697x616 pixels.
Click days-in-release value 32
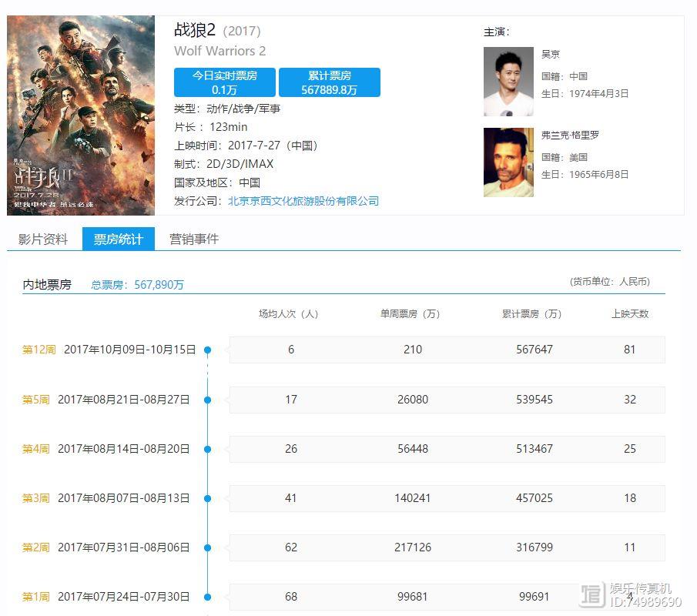(630, 400)
